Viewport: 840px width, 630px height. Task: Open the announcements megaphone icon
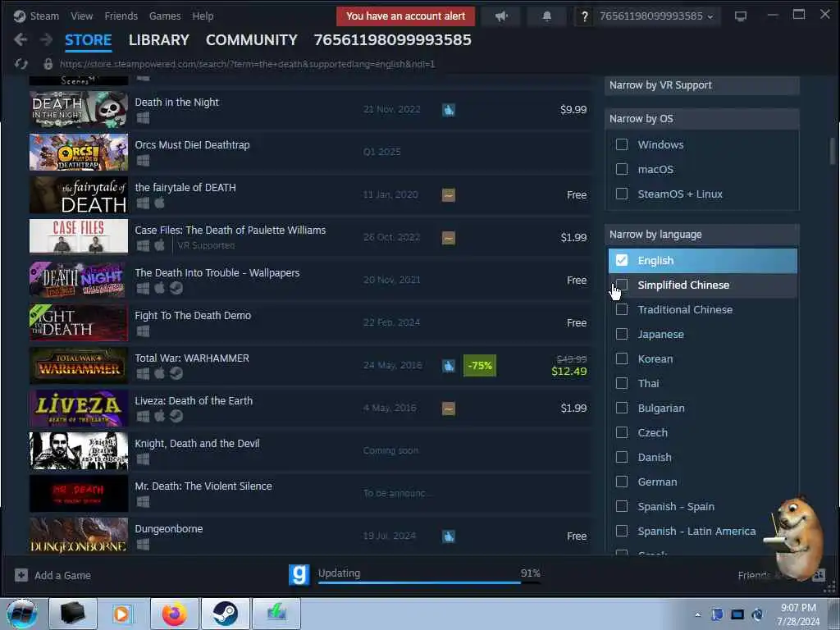click(x=501, y=16)
